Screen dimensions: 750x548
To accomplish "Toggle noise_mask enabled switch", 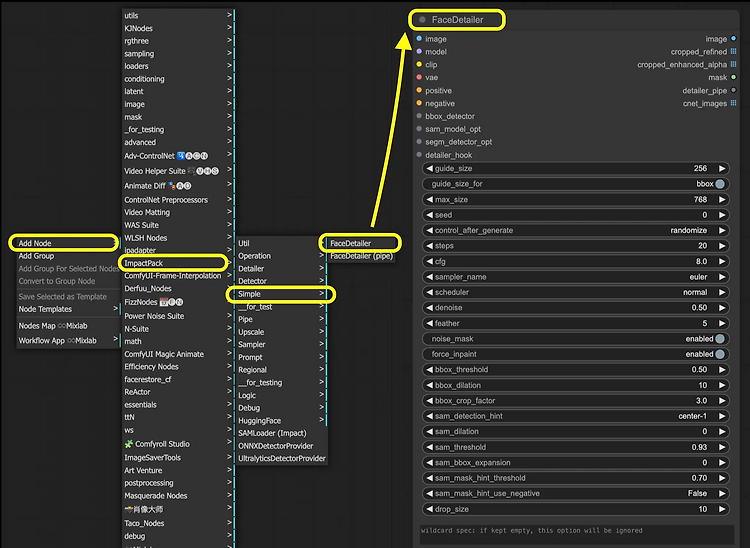I will click(x=720, y=339).
